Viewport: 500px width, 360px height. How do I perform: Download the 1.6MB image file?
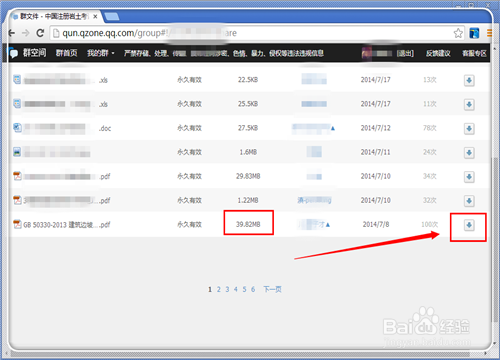point(469,153)
